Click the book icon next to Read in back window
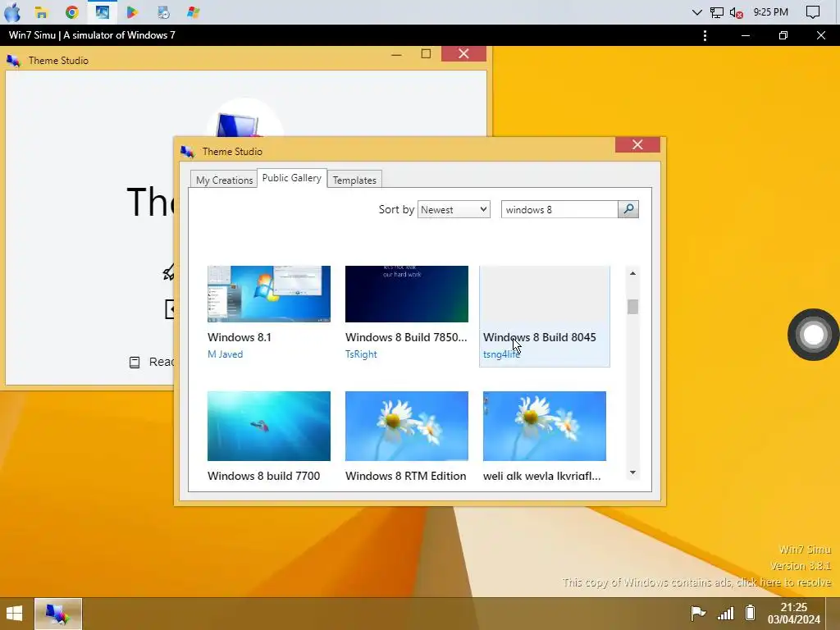Viewport: 840px width, 630px height. [x=135, y=363]
